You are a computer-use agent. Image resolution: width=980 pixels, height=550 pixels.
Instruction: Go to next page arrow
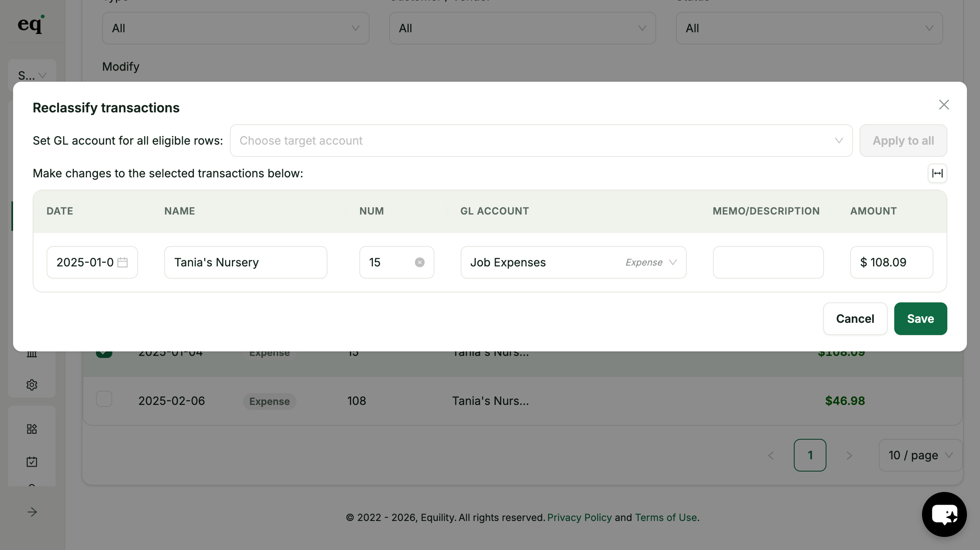849,455
